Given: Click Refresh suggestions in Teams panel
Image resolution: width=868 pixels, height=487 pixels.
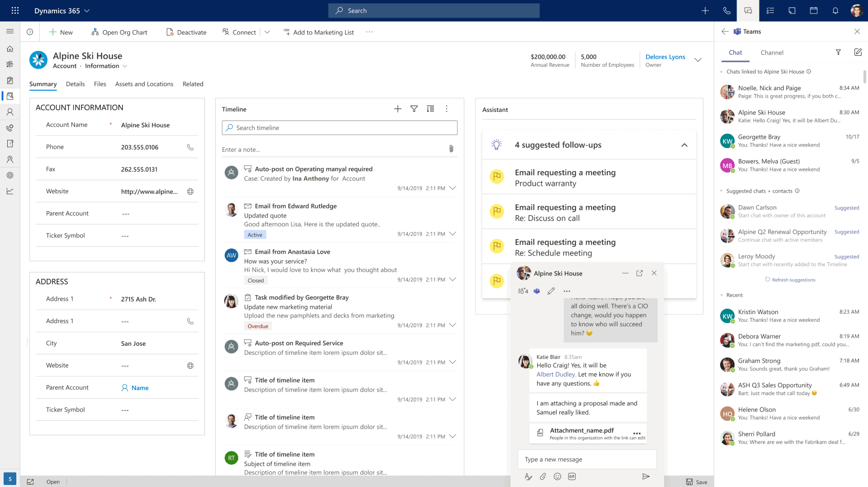Looking at the screenshot, I should pyautogui.click(x=790, y=280).
